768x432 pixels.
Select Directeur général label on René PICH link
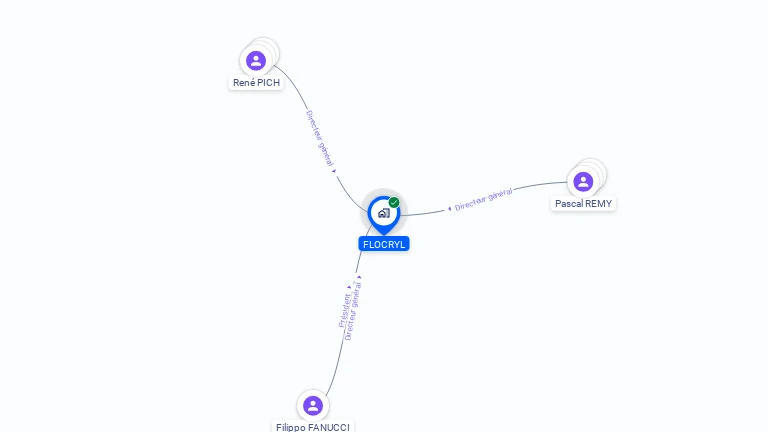(x=320, y=138)
